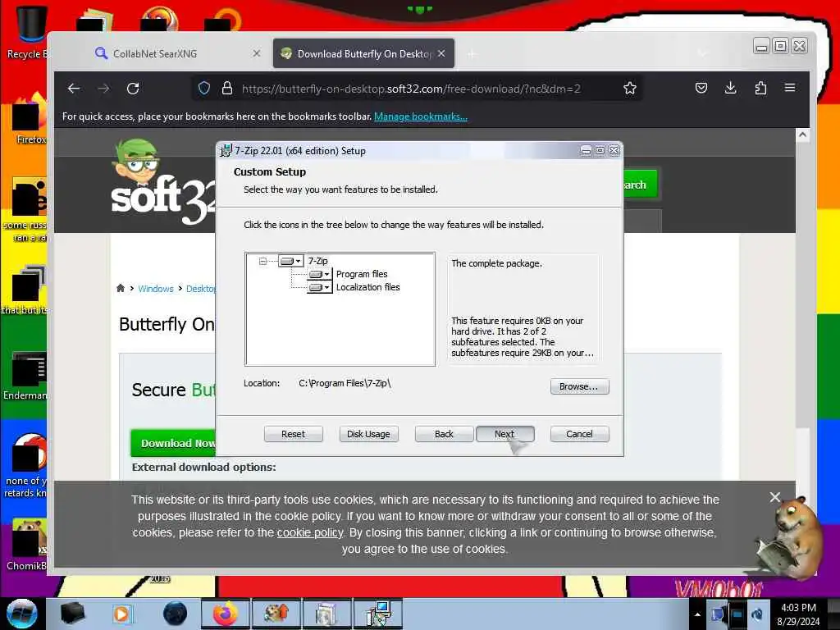Open tracking protection shield panel
840x630 pixels.
(204, 89)
